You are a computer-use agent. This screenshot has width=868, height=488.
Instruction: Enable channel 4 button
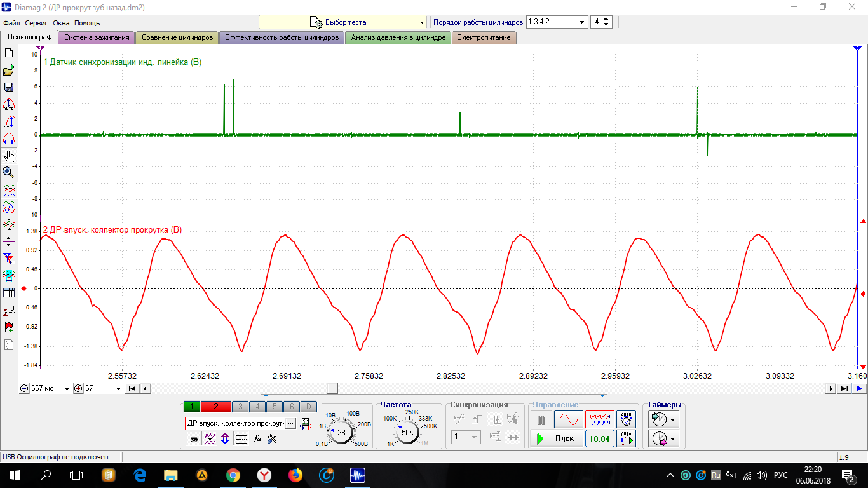[257, 407]
